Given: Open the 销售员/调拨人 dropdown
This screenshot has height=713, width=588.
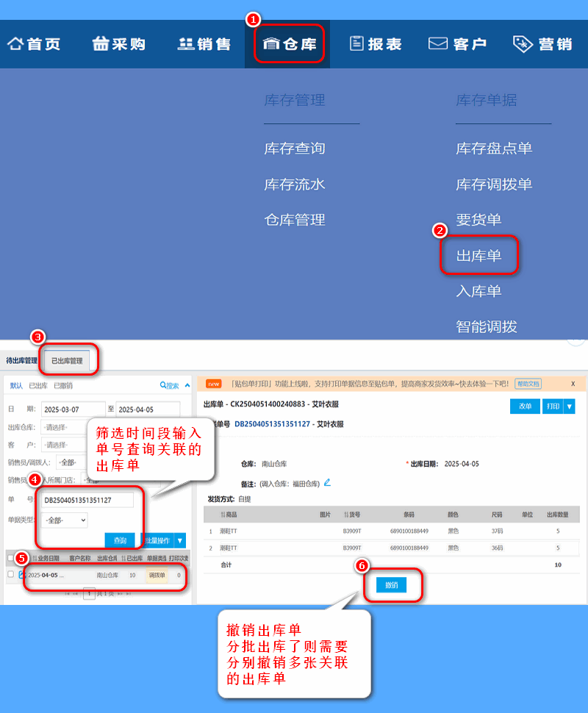Looking at the screenshot, I should [71, 462].
